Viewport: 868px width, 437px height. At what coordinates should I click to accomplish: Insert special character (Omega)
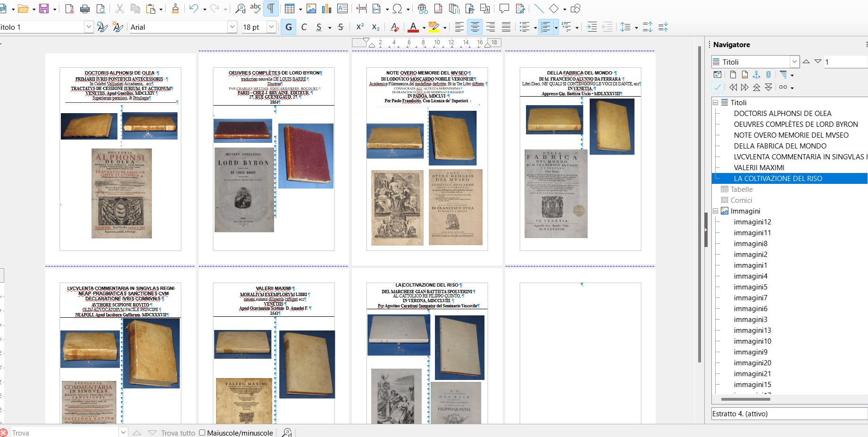pos(397,8)
